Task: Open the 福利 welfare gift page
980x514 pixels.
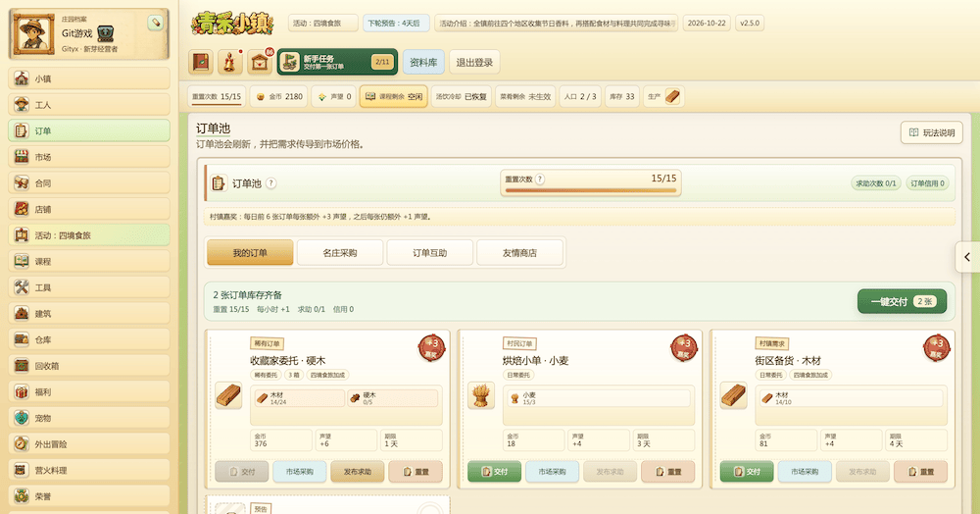Action: pyautogui.click(x=89, y=392)
